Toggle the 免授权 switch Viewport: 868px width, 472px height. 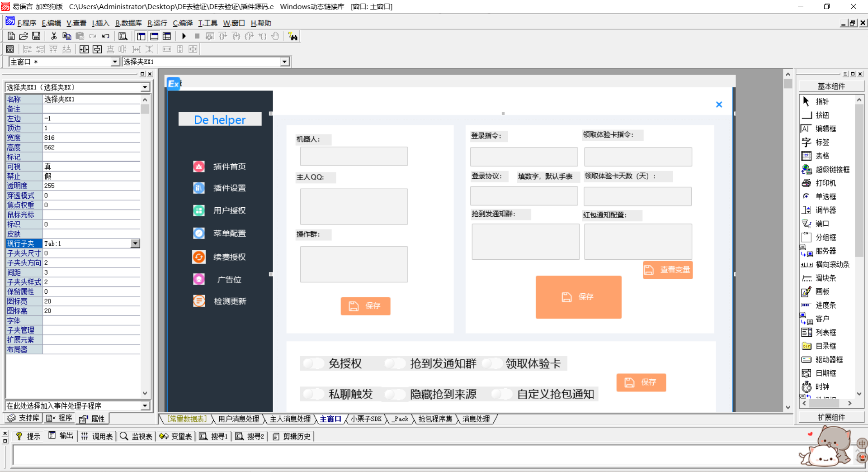[x=313, y=363]
